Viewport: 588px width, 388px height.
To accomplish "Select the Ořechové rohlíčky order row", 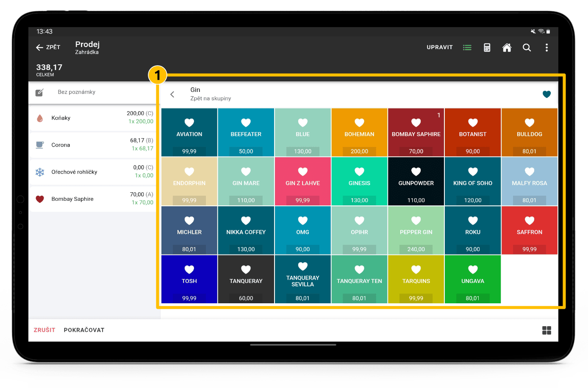I will coord(93,172).
